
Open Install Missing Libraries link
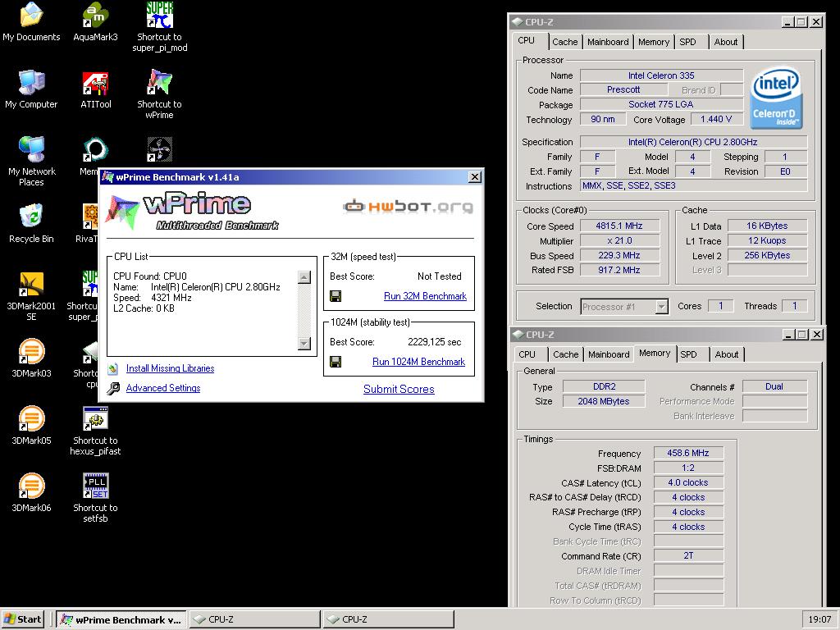[x=171, y=368]
